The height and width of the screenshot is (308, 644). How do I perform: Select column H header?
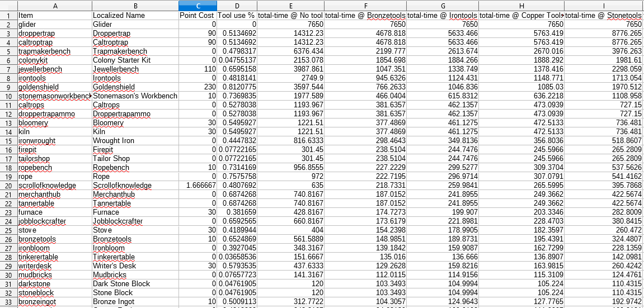pos(521,6)
